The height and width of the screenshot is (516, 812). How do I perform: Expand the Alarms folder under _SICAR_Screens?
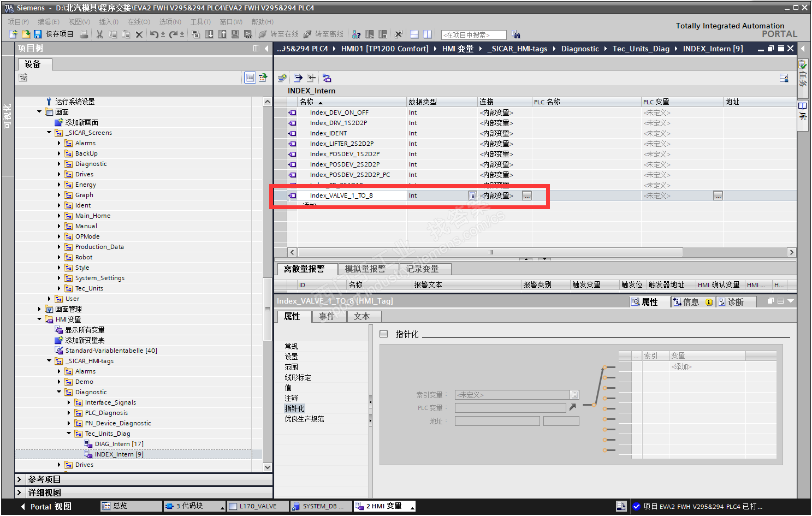pyautogui.click(x=59, y=143)
